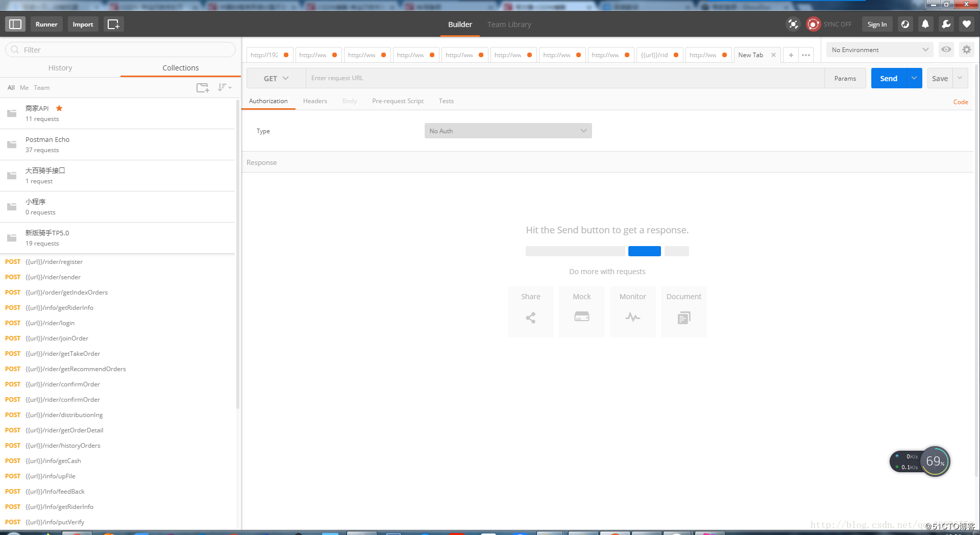The height and width of the screenshot is (535, 980).
Task: Open the No Environment dropdown
Action: pos(879,50)
